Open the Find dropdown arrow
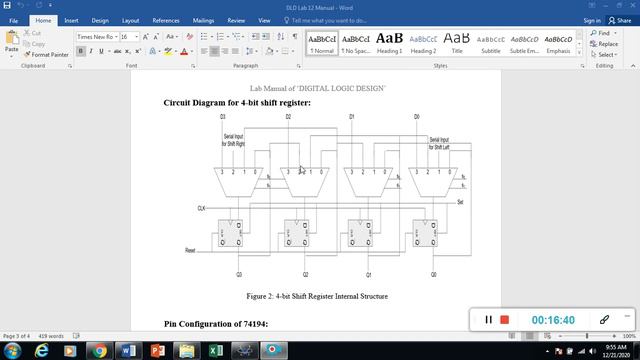640x360 pixels. pos(616,33)
